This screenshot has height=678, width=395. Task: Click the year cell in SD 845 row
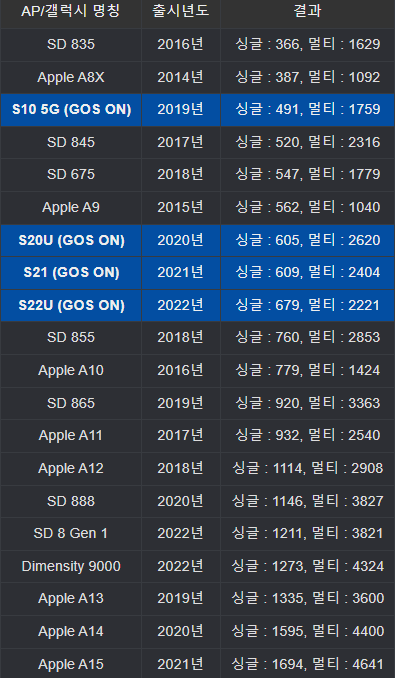click(x=181, y=142)
